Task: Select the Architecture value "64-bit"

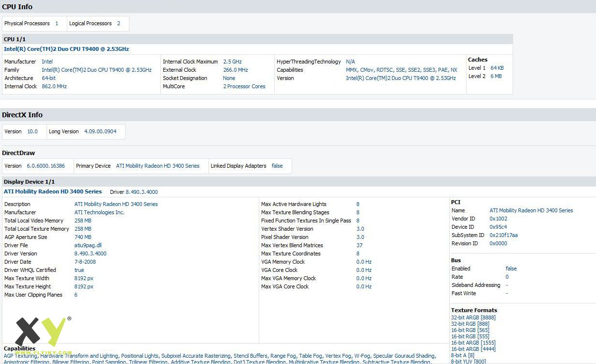Action: pyautogui.click(x=48, y=78)
